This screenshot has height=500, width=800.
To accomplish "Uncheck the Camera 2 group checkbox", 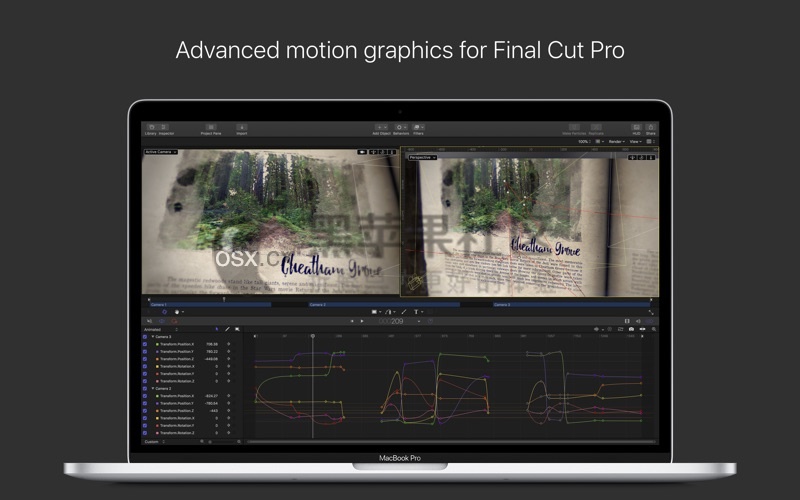I will click(x=145, y=389).
